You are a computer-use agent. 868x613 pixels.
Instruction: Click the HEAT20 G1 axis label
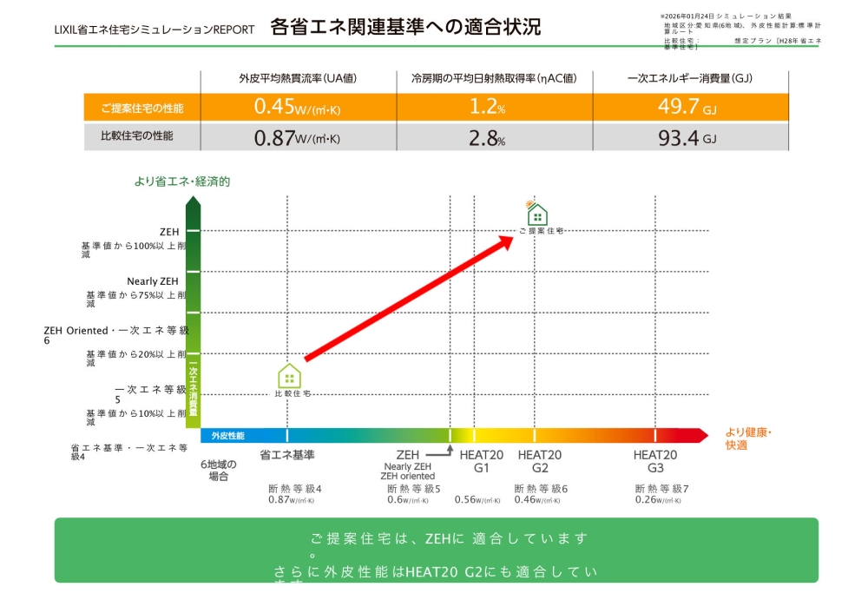click(x=481, y=461)
